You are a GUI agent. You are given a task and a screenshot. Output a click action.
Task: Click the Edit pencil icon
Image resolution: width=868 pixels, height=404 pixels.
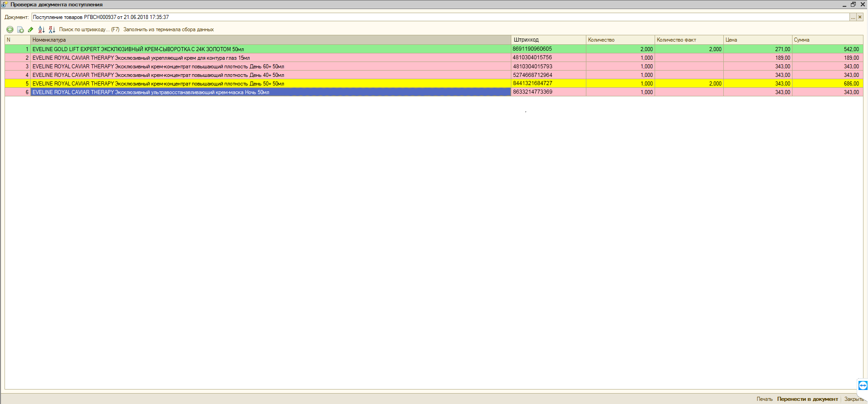[x=31, y=29]
